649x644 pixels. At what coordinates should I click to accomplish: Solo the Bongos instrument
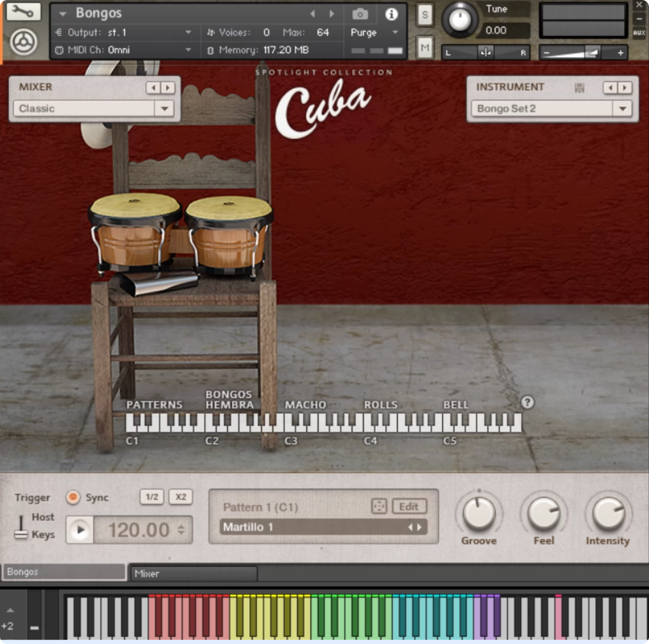[x=424, y=15]
